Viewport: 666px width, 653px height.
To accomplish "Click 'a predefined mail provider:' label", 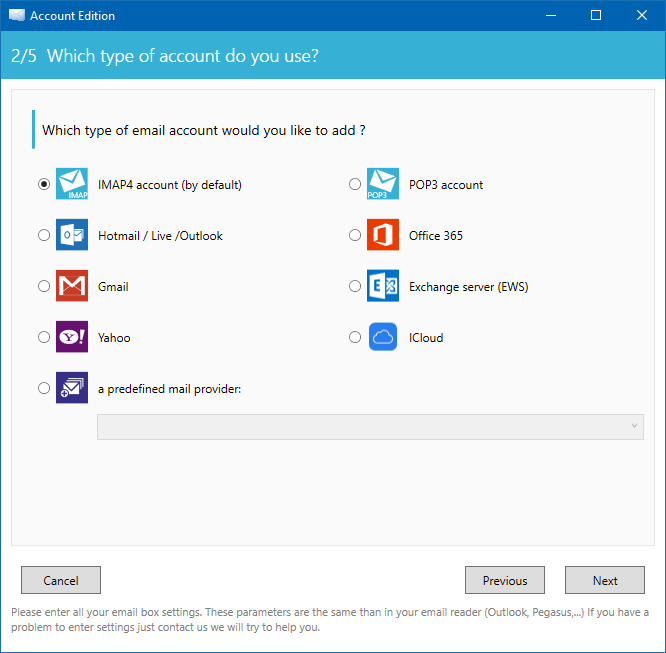I will pos(169,389).
